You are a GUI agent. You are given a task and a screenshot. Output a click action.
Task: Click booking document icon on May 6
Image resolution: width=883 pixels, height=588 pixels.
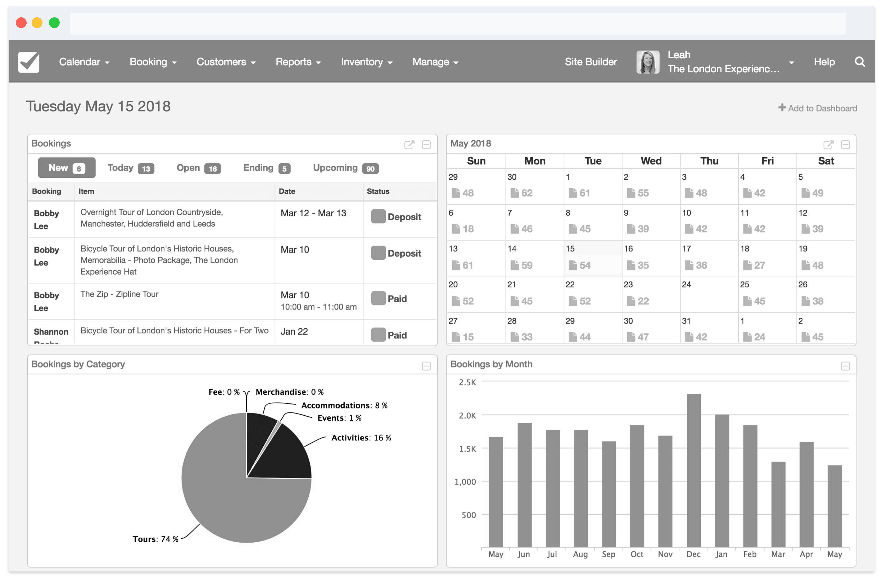[456, 229]
